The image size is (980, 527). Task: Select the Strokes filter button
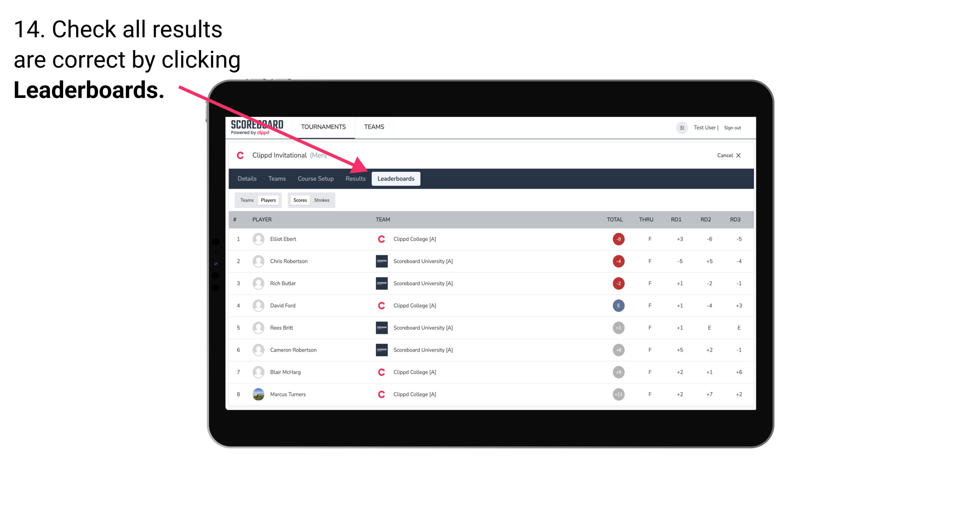[x=323, y=200]
